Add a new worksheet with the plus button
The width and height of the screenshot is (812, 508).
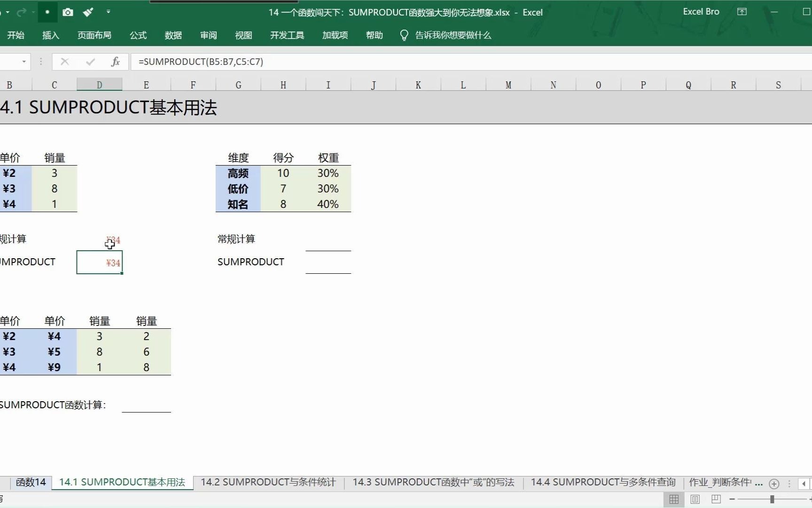(x=773, y=484)
